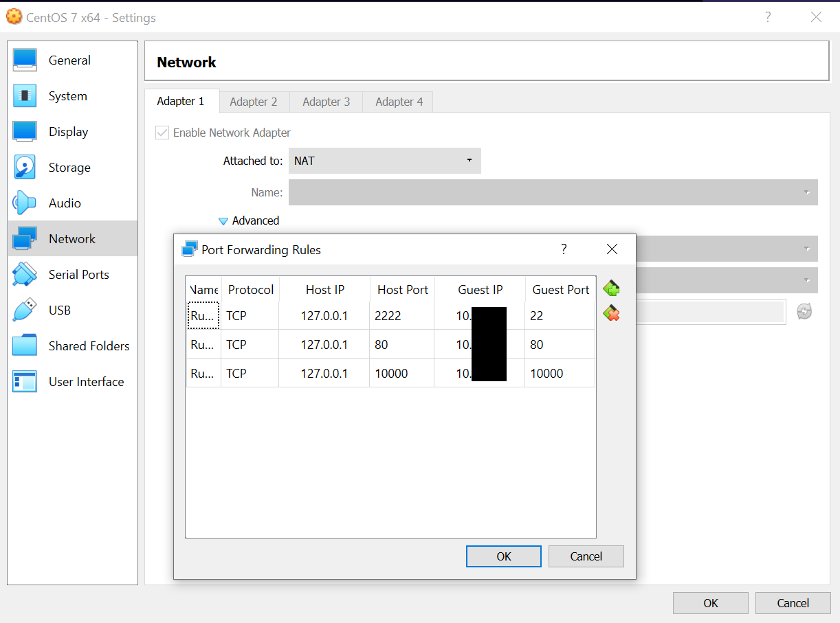Toggle Enable Network Adapter checkbox
Viewport: 840px width, 623px height.
[162, 133]
